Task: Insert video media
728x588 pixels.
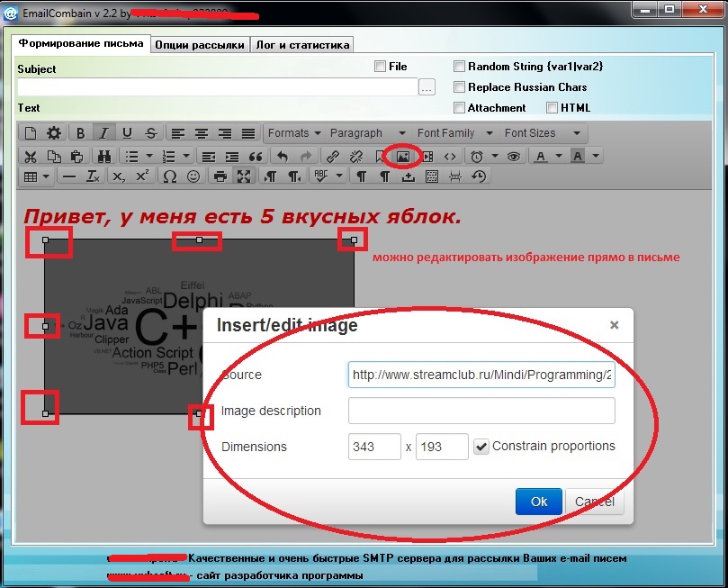Action: click(x=427, y=157)
